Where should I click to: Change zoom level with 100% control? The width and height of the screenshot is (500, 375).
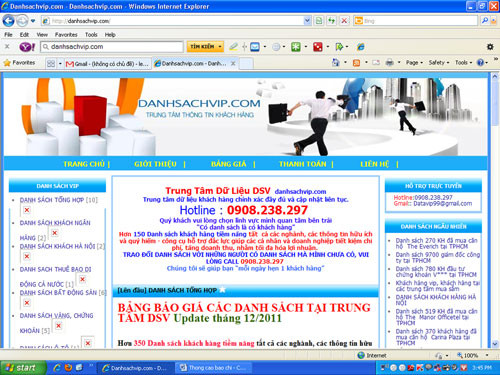click(x=472, y=355)
